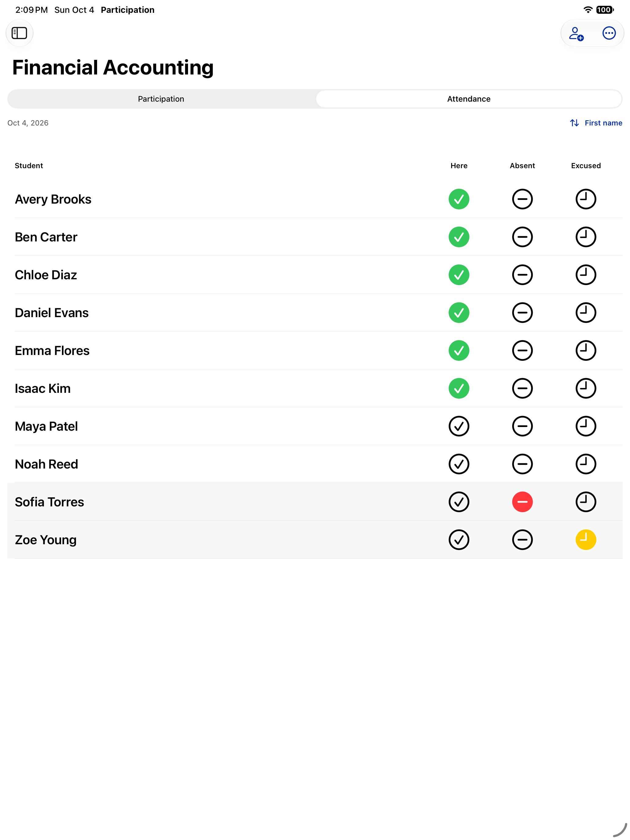Set Isaac Kim to excused

[x=585, y=388]
